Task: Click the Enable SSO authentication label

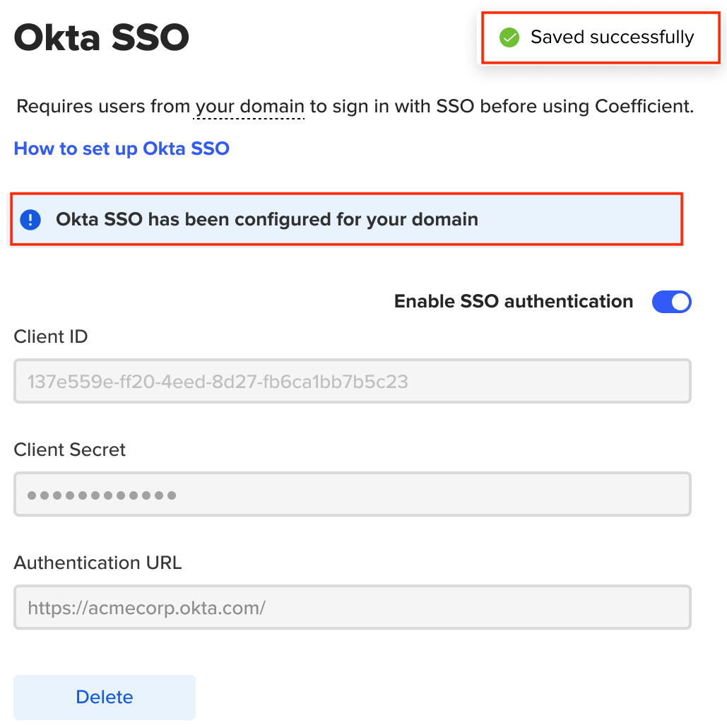Action: pos(513,301)
